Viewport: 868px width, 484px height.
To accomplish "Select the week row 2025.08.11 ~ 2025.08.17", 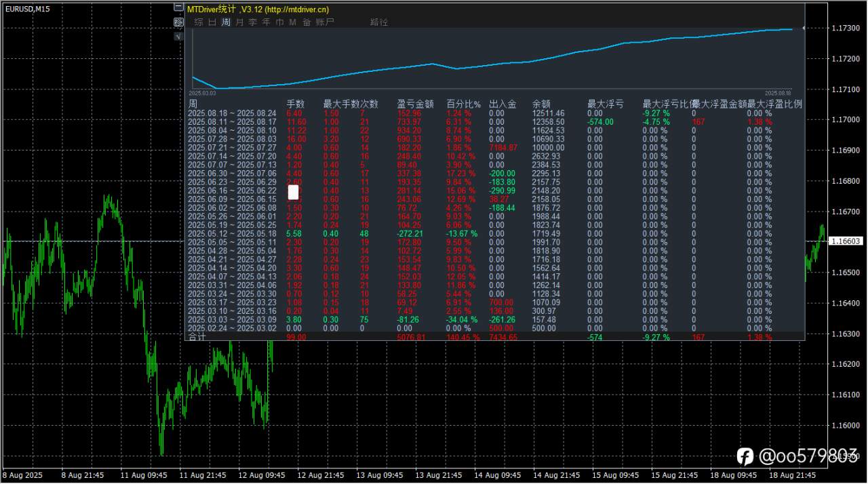I will (x=494, y=122).
